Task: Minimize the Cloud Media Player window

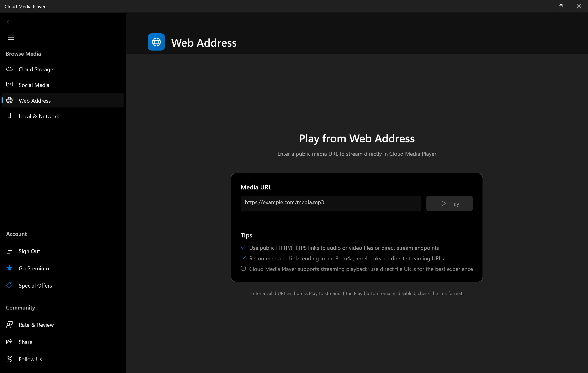Action: click(543, 6)
